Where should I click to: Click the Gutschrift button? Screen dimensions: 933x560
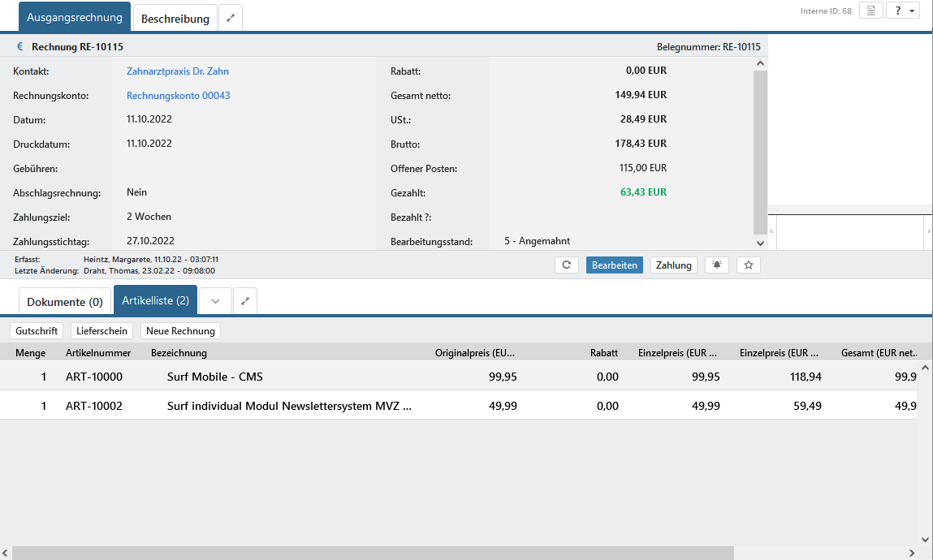click(37, 331)
